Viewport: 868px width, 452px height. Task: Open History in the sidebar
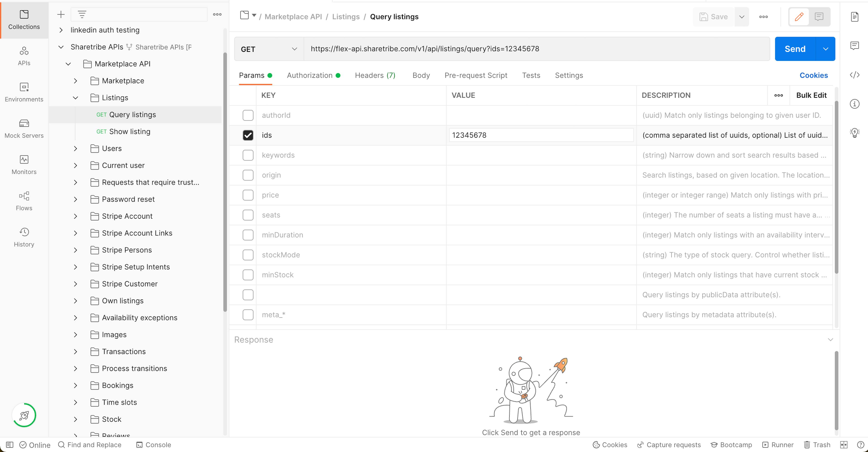click(24, 237)
